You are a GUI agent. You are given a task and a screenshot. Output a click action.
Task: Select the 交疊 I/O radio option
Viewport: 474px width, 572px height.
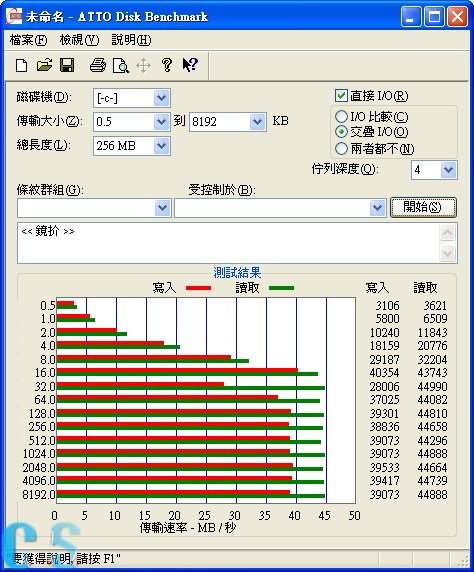coord(341,131)
